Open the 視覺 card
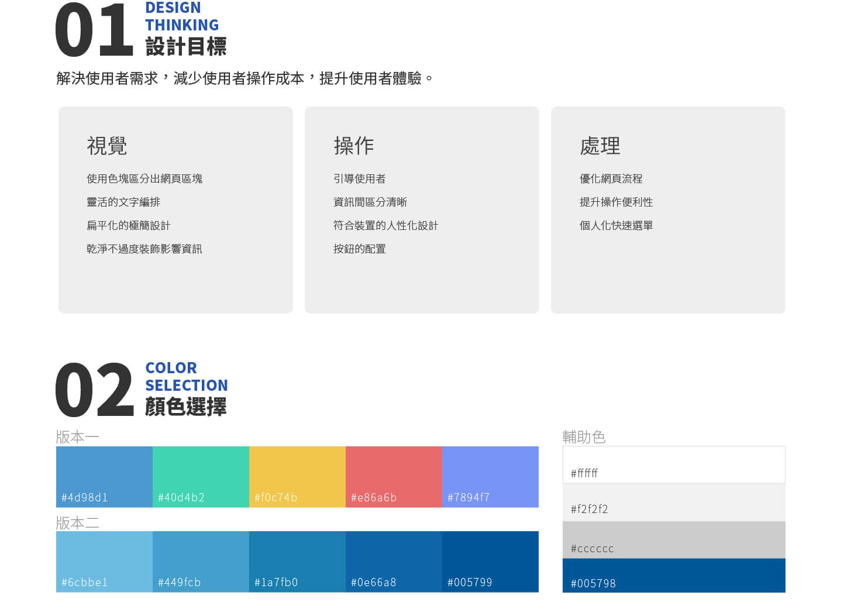This screenshot has width=844, height=616. [x=175, y=209]
